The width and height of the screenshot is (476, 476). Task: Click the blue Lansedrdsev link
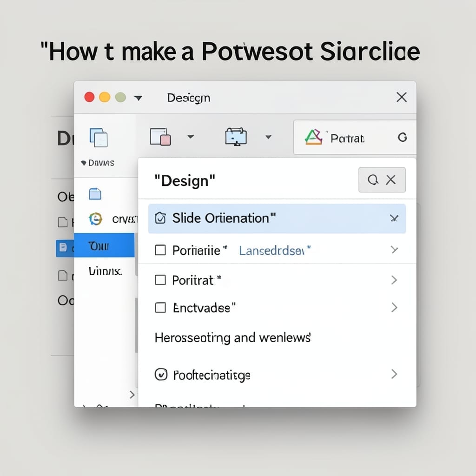pyautogui.click(x=275, y=251)
